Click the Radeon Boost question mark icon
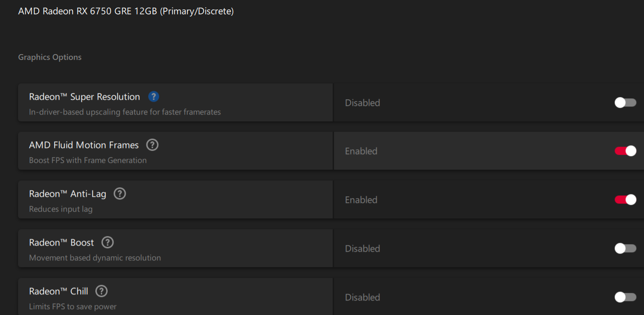Screen dimensions: 644x315 coord(108,242)
